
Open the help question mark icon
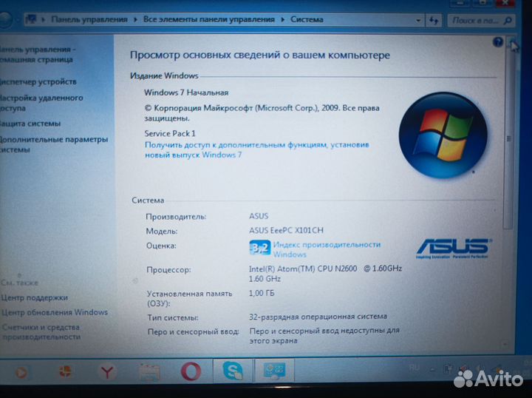click(x=498, y=42)
